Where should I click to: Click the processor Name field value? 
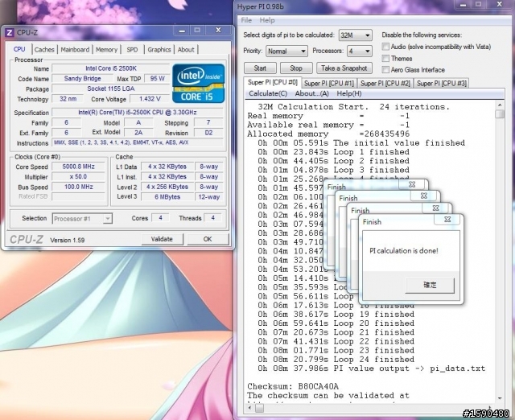(111, 68)
